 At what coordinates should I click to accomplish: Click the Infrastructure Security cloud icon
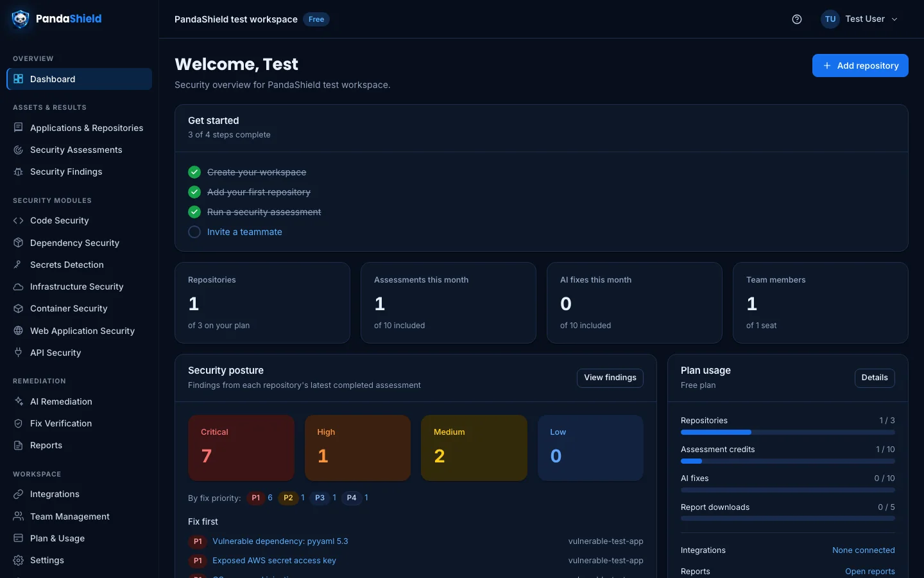(x=19, y=286)
